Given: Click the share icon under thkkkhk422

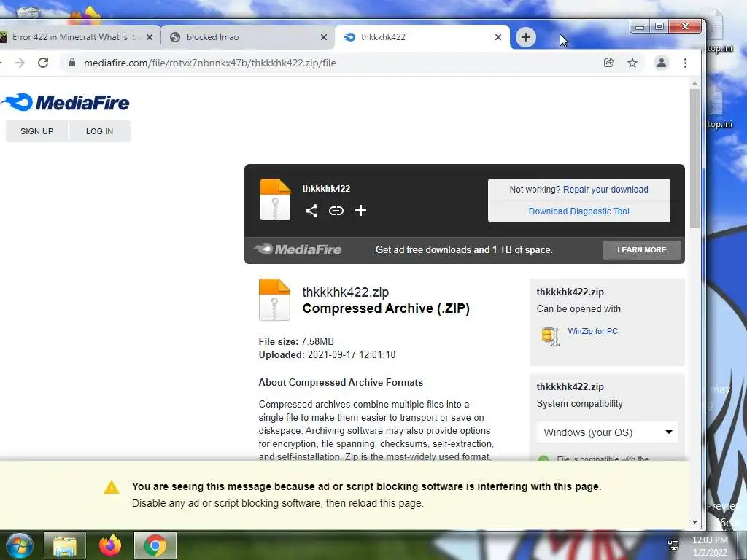Looking at the screenshot, I should coord(311,211).
